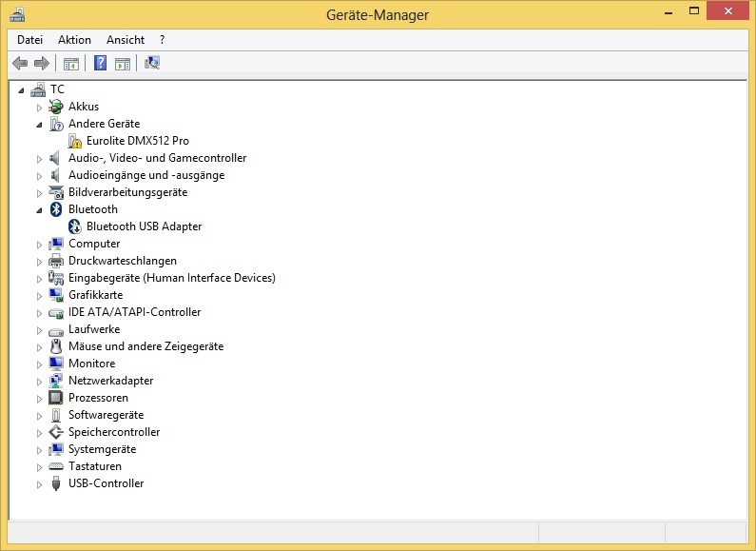Select the Tastaturen label

[x=95, y=466]
